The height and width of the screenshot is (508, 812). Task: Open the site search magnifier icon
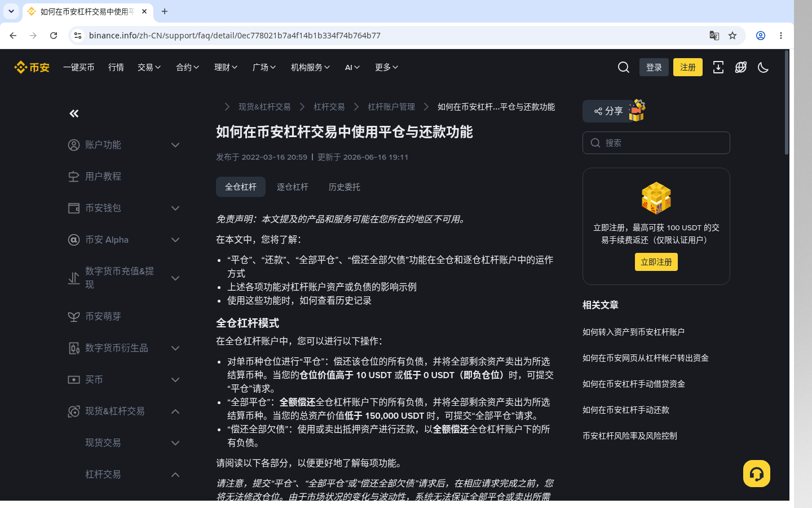click(x=624, y=67)
